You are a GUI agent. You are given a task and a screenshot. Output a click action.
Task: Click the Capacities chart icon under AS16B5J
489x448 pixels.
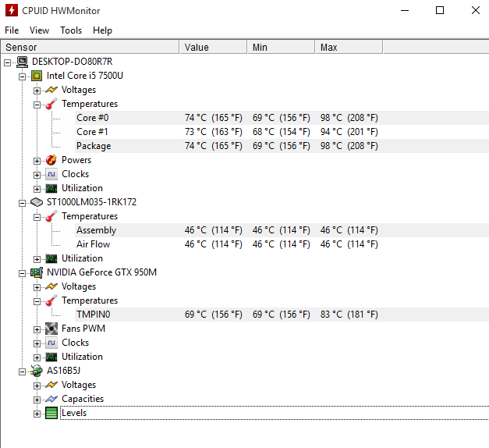[x=51, y=399]
